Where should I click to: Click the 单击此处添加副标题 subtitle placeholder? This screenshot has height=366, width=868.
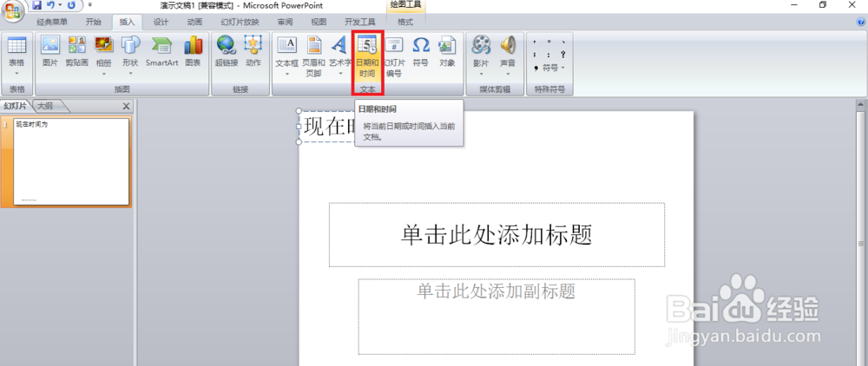[x=496, y=317]
